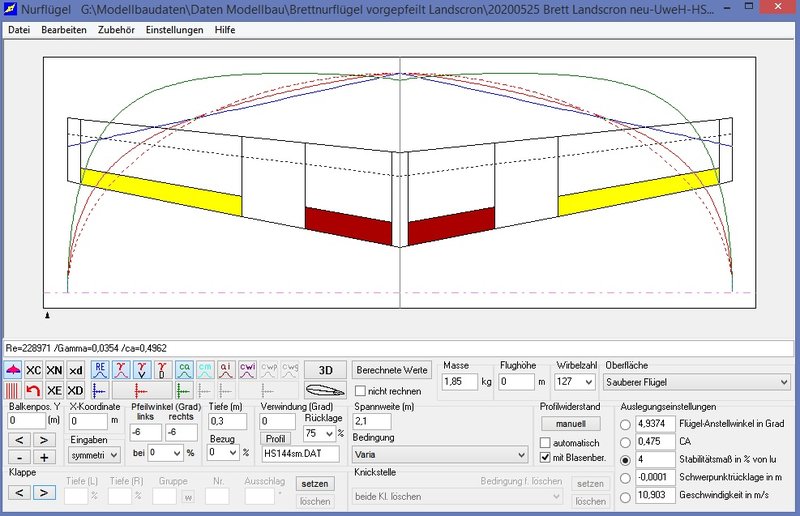Uncheck 'mit Blasenber.' checkbox
800x516 pixels.
(x=545, y=457)
